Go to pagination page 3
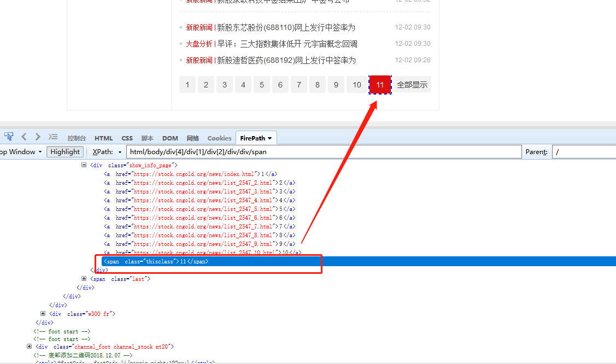The image size is (616, 364). point(224,84)
